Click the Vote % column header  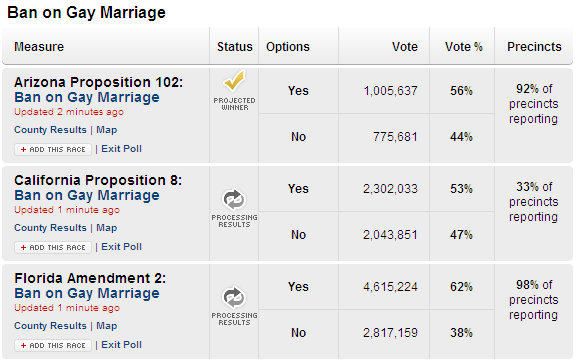point(464,47)
